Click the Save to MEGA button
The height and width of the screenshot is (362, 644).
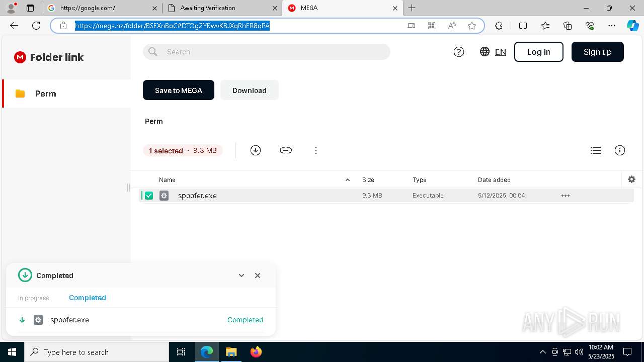(179, 90)
